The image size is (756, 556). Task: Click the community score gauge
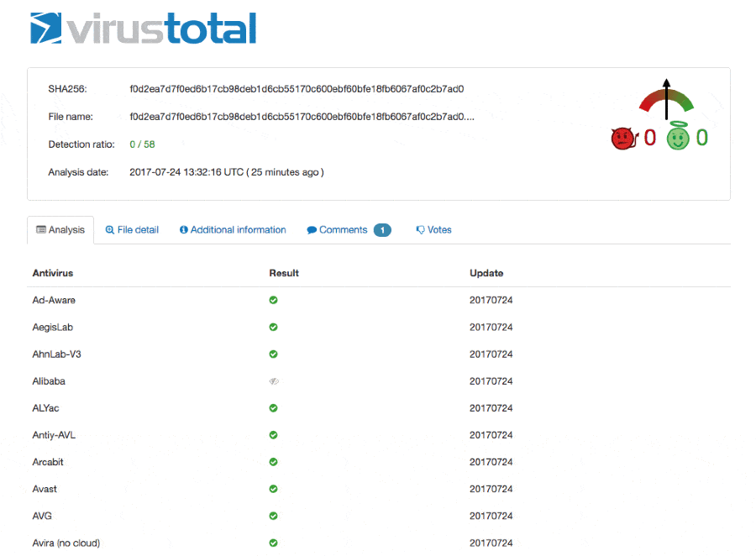point(666,99)
